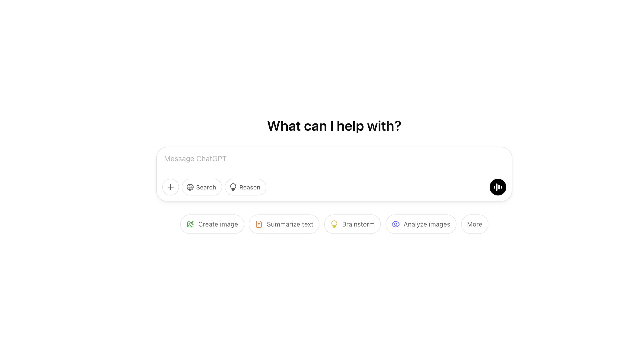Image resolution: width=644 pixels, height=362 pixels.
Task: Click the yellow Brainstorm lightbulb icon
Action: click(334, 224)
